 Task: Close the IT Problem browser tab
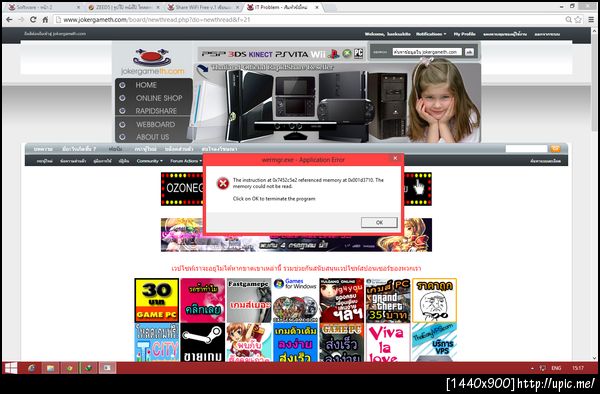pyautogui.click(x=317, y=7)
